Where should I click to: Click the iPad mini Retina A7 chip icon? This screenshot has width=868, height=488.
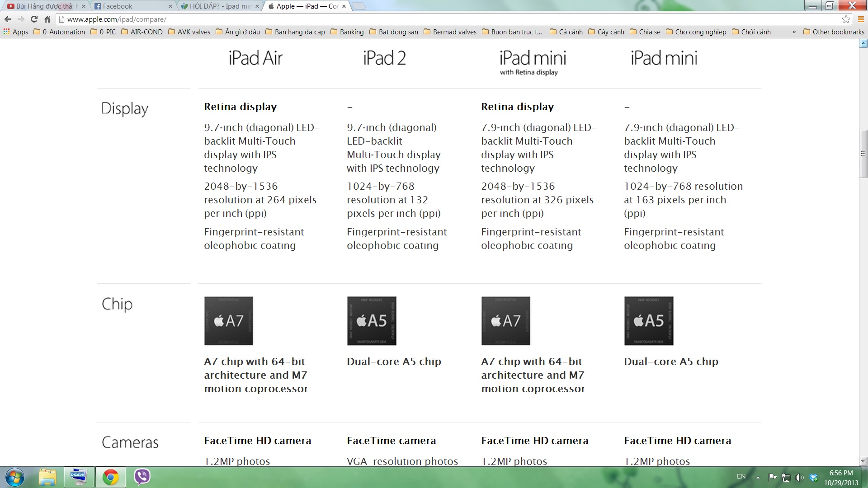(x=505, y=320)
